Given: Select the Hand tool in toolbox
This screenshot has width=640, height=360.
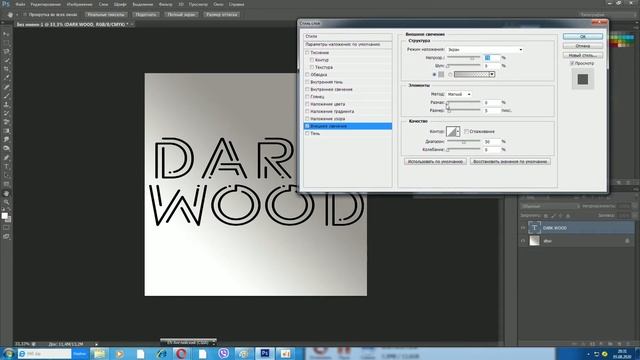Looking at the screenshot, I should (6, 193).
